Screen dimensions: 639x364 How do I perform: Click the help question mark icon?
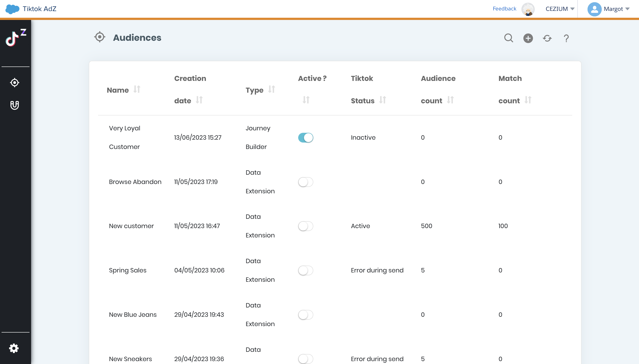pyautogui.click(x=566, y=38)
